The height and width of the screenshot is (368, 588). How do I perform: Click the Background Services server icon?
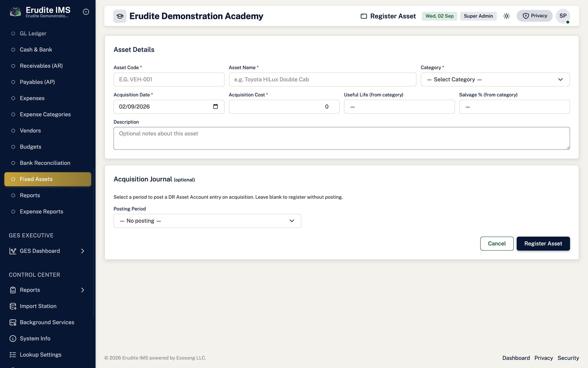point(13,322)
